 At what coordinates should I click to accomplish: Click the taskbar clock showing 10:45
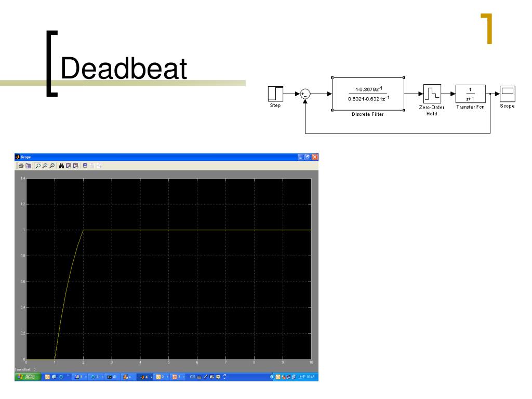(306, 377)
